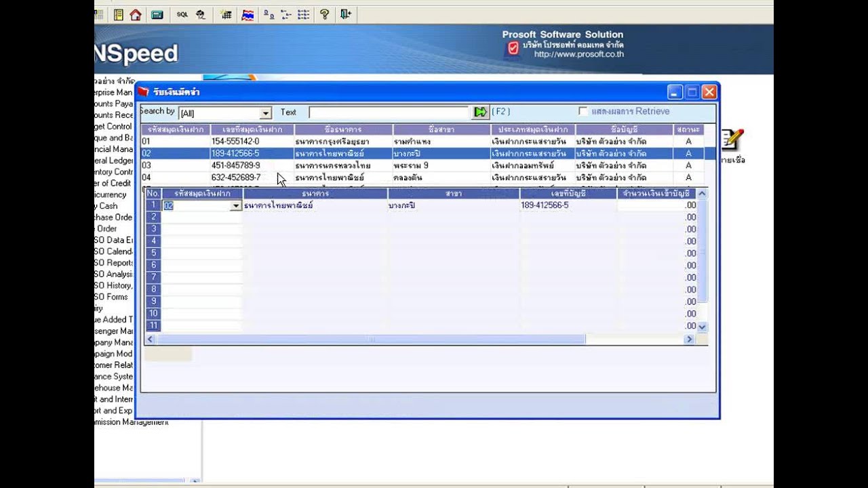Click the red book icon in the dialog title bar
Screen dimensions: 868x488
tap(143, 91)
